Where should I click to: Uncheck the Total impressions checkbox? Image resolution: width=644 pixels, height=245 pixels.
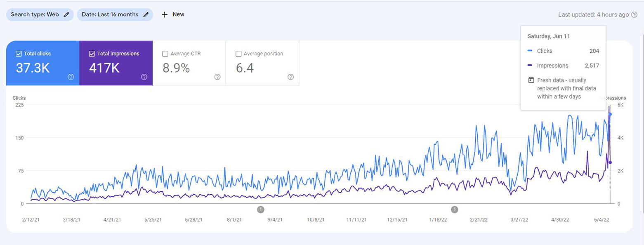(x=92, y=54)
